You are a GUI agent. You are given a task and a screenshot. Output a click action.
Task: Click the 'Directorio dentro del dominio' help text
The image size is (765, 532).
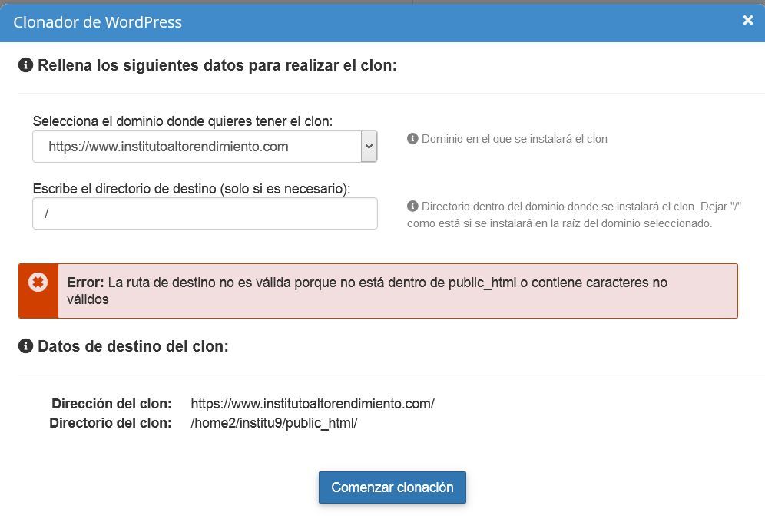(575, 214)
